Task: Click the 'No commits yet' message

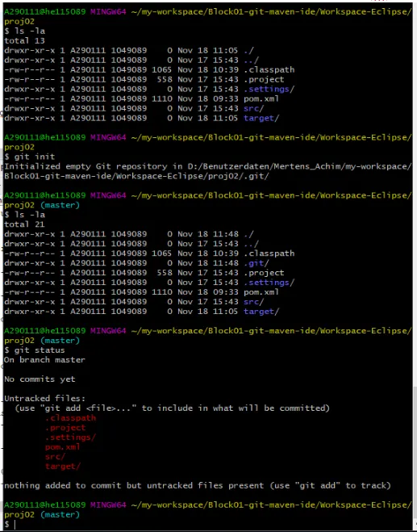Action: [40, 379]
